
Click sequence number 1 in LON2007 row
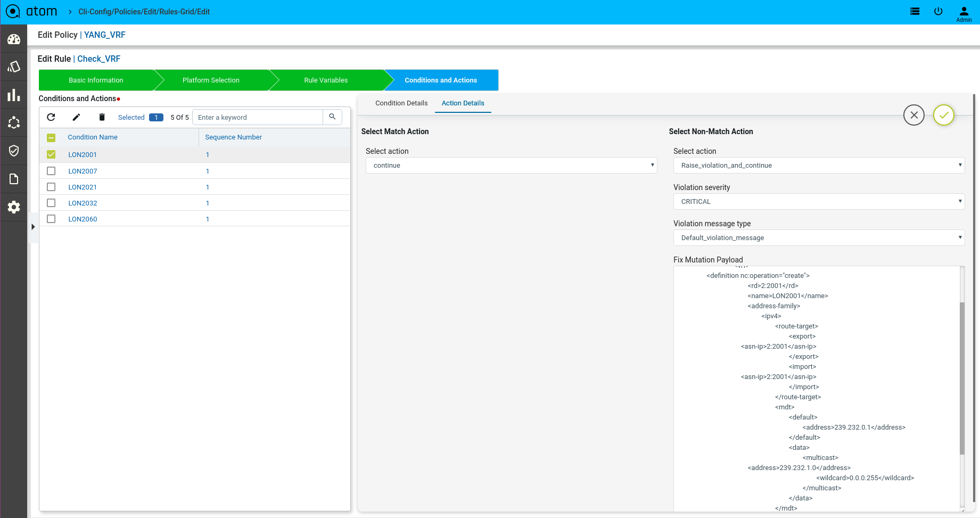tap(208, 171)
